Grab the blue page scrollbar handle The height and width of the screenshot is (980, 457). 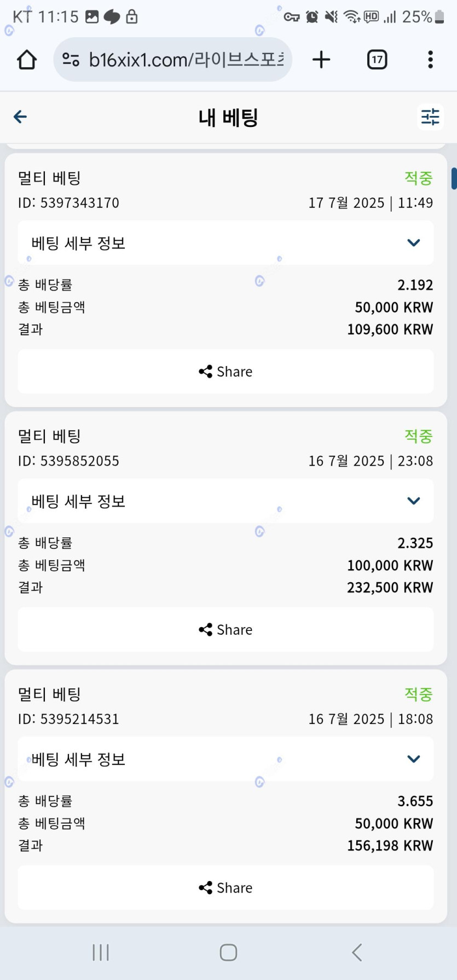454,178
